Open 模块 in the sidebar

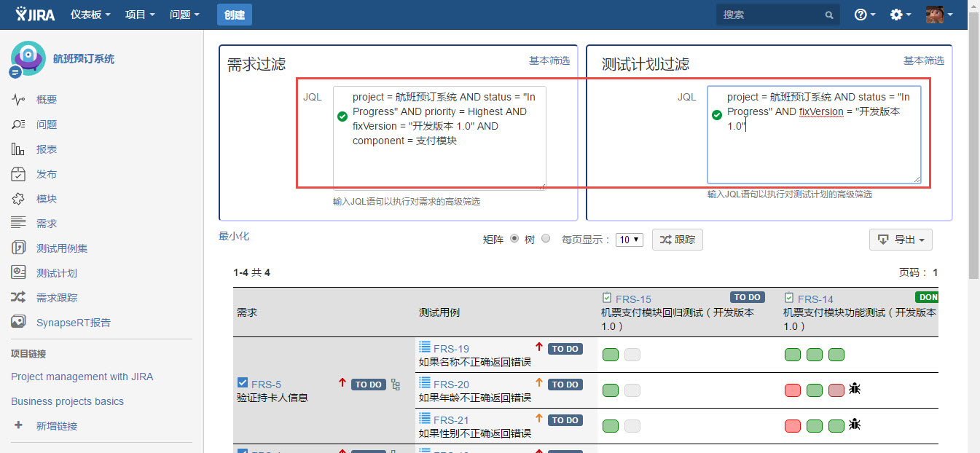point(47,199)
